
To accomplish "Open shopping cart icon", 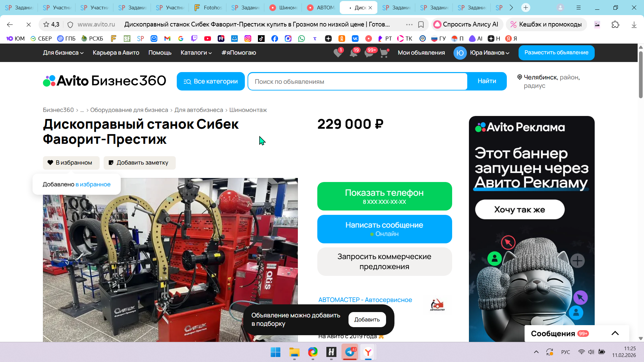I will [384, 53].
